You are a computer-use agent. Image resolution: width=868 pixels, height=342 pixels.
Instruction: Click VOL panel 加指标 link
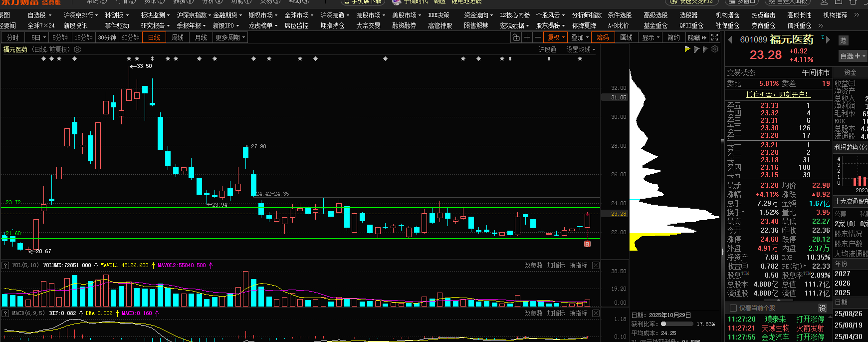point(556,265)
